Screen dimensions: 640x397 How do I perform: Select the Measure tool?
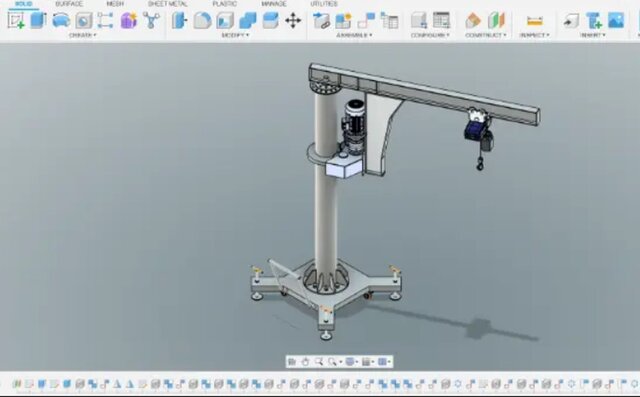tap(534, 20)
